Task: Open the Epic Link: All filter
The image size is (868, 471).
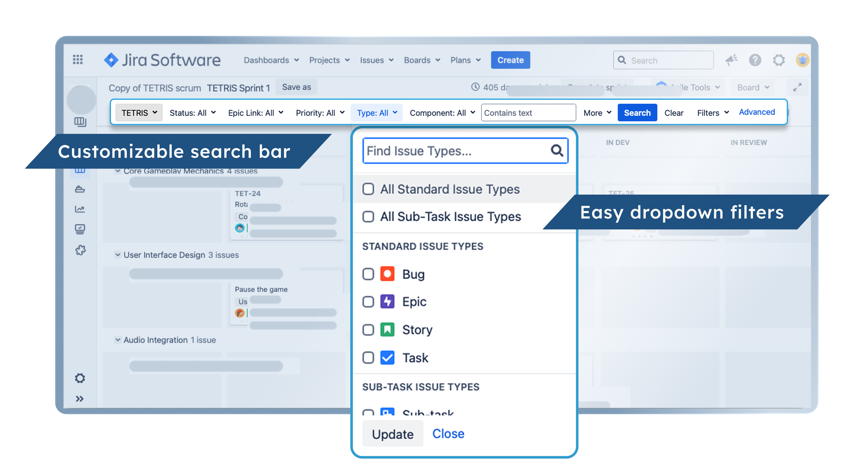Action: pyautogui.click(x=255, y=112)
